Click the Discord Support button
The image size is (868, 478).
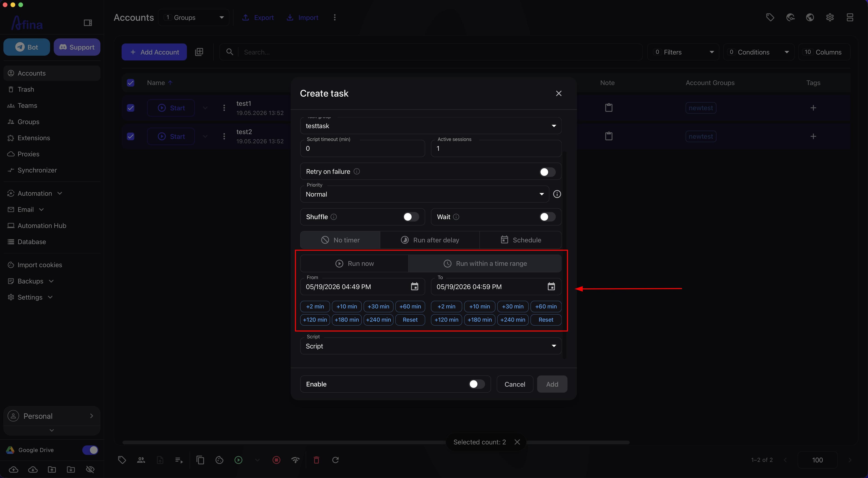coord(77,47)
